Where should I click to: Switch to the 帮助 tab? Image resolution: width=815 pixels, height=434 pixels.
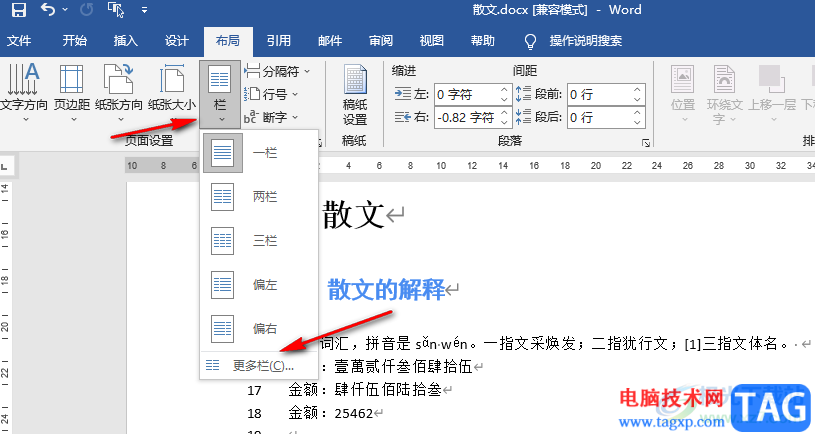482,41
